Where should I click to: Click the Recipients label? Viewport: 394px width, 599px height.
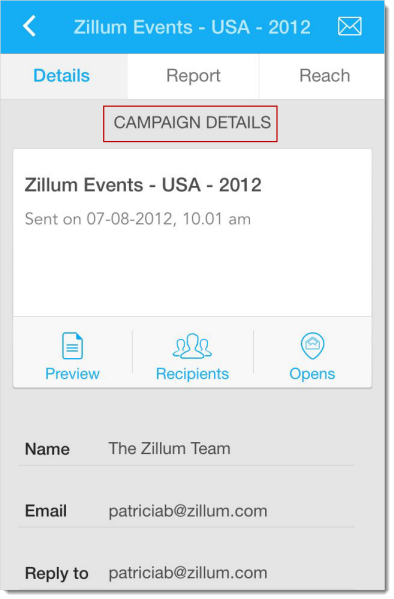click(192, 374)
